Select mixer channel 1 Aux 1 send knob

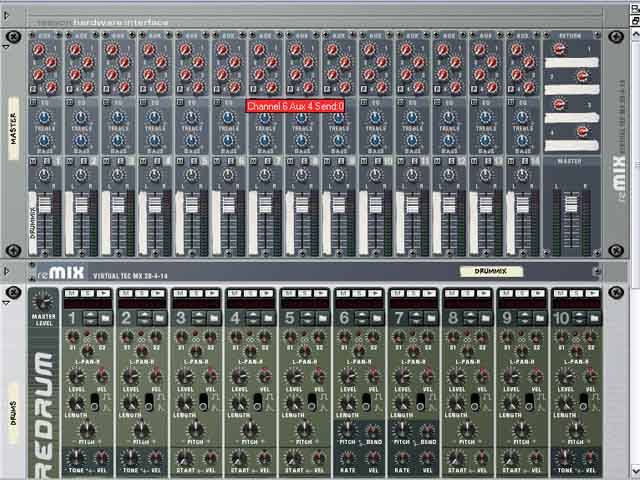click(39, 49)
